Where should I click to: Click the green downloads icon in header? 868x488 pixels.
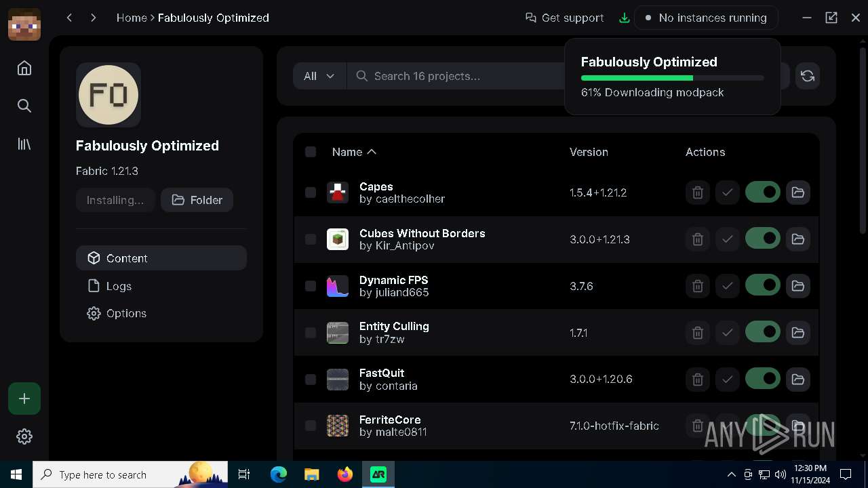tap(625, 18)
